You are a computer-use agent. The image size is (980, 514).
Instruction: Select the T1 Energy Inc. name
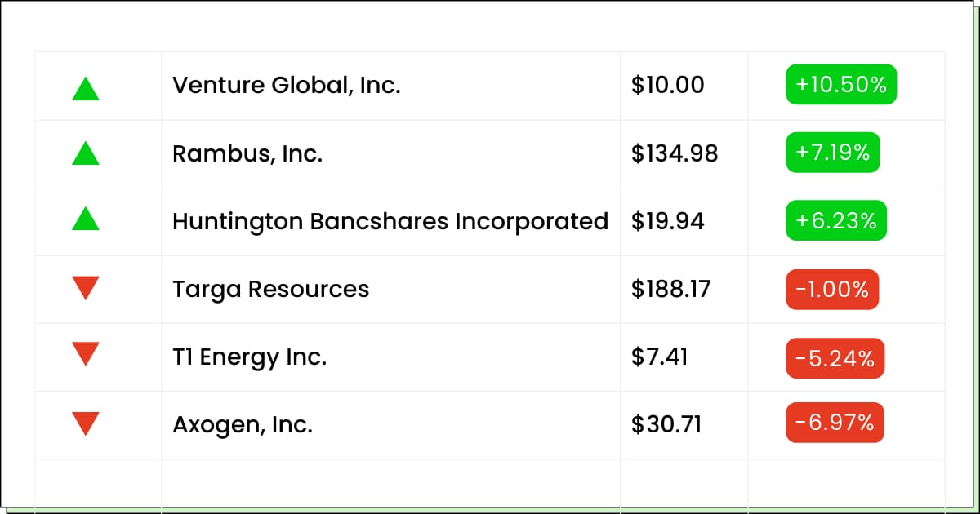(x=249, y=357)
